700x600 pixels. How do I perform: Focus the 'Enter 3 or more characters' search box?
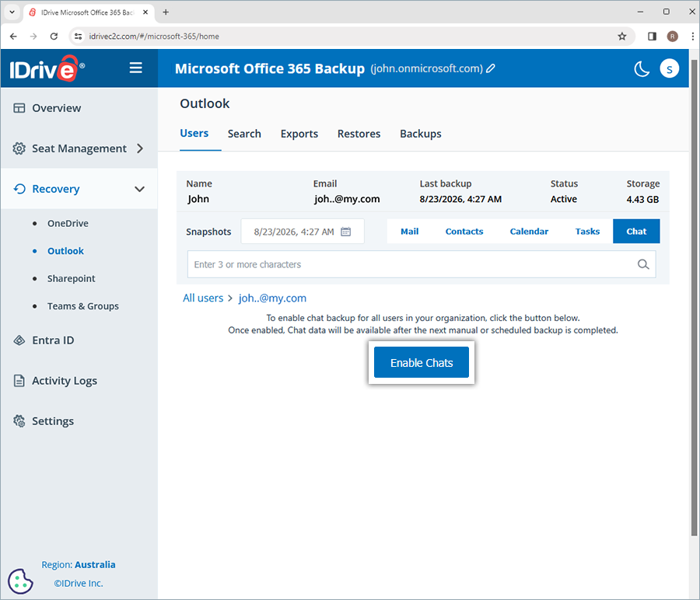(x=422, y=264)
